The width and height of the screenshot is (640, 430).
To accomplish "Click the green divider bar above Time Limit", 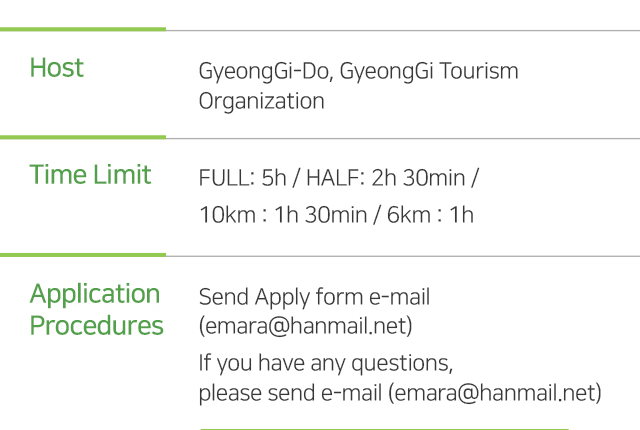I will click(83, 137).
